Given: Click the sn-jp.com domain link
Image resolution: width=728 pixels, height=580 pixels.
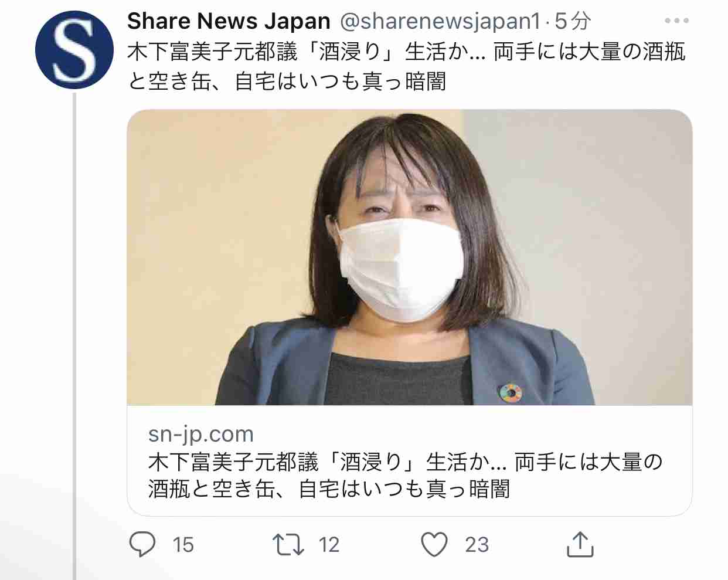Looking at the screenshot, I should 201,434.
